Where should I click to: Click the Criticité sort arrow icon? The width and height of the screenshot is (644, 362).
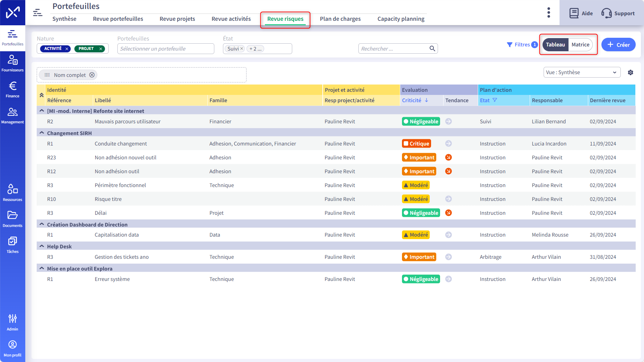tap(427, 100)
